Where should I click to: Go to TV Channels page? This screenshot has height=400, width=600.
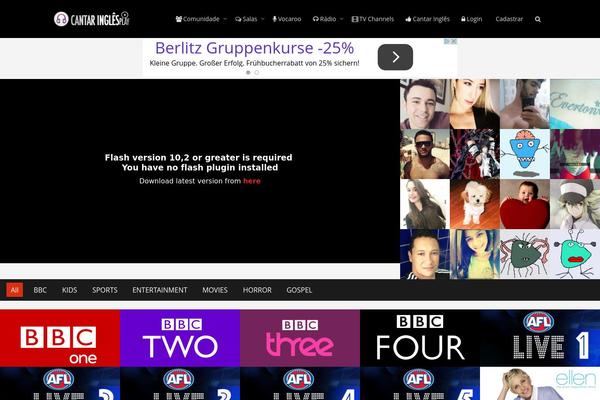point(372,19)
